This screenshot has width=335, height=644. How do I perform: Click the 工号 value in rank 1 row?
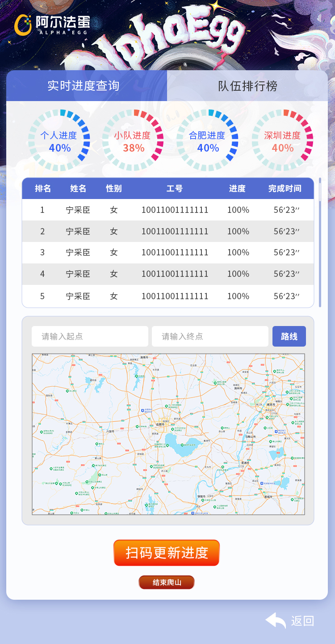point(175,210)
